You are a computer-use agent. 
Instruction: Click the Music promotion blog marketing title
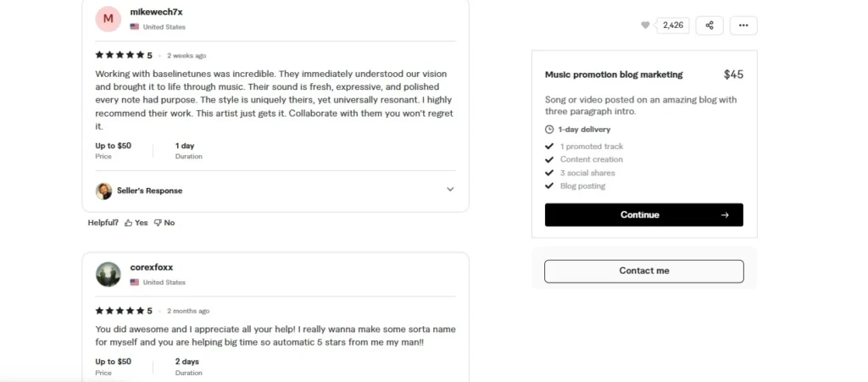[613, 75]
